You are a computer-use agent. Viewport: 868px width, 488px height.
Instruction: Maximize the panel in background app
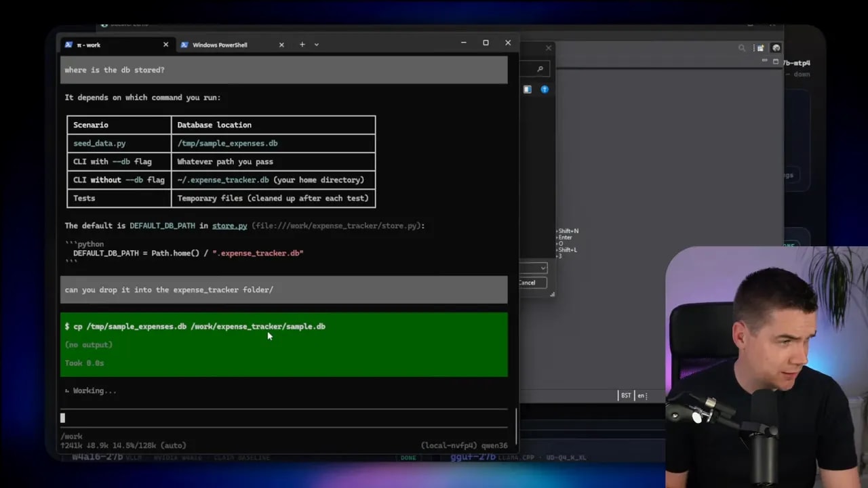pyautogui.click(x=776, y=61)
